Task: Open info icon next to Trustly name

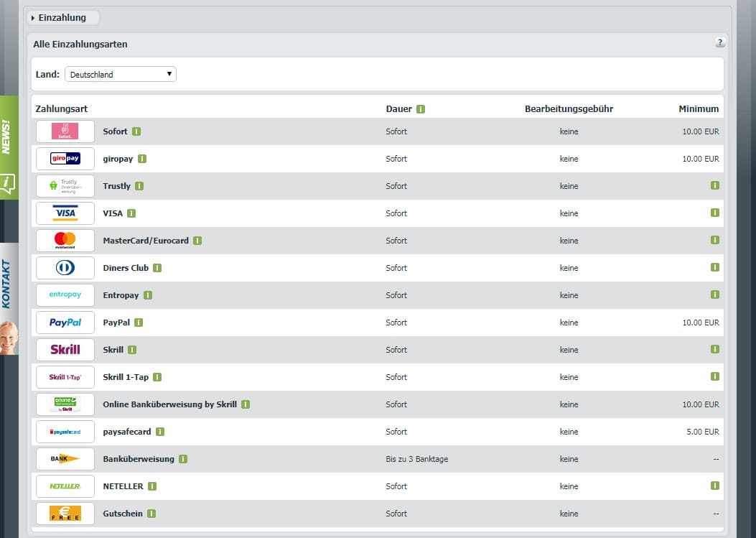Action: 139,186
